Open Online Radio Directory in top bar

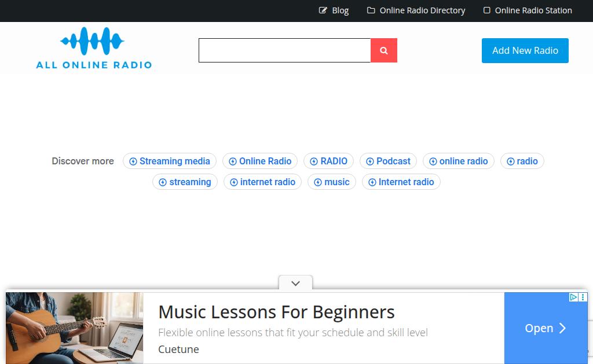click(x=422, y=10)
